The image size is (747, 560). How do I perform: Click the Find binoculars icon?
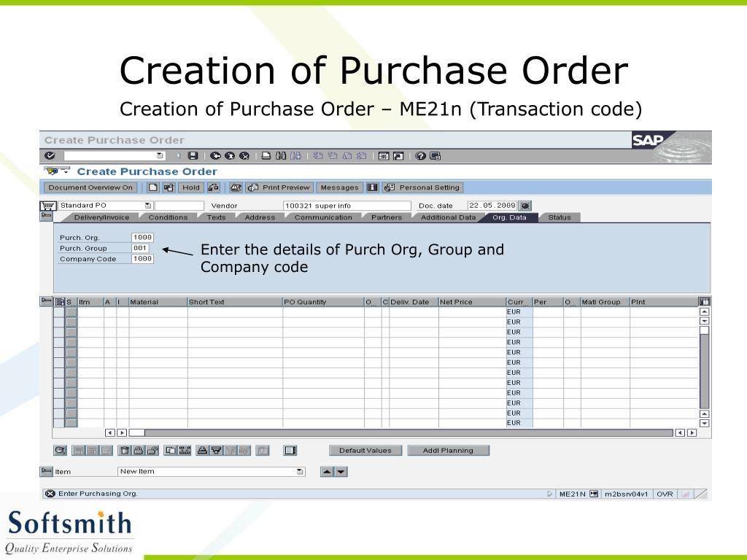click(x=281, y=156)
